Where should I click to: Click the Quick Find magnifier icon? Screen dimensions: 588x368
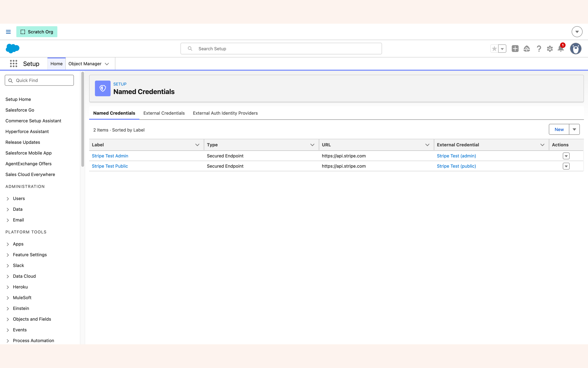tap(10, 81)
